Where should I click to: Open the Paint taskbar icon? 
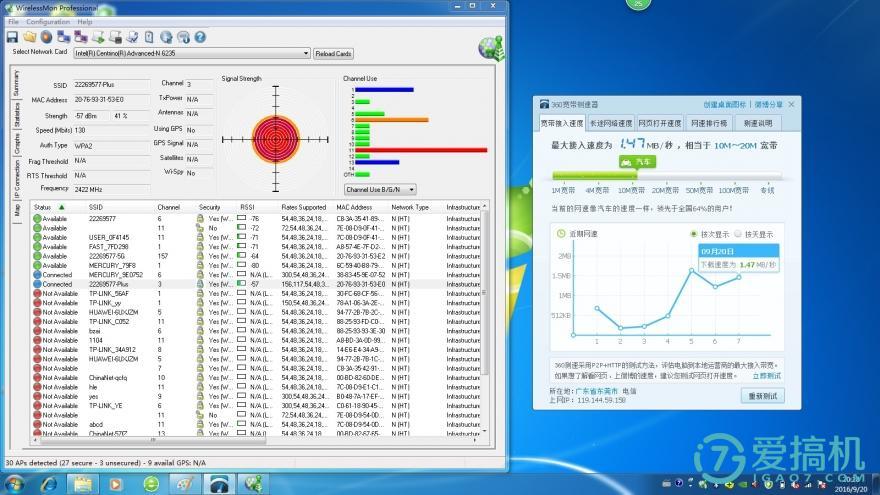click(185, 484)
